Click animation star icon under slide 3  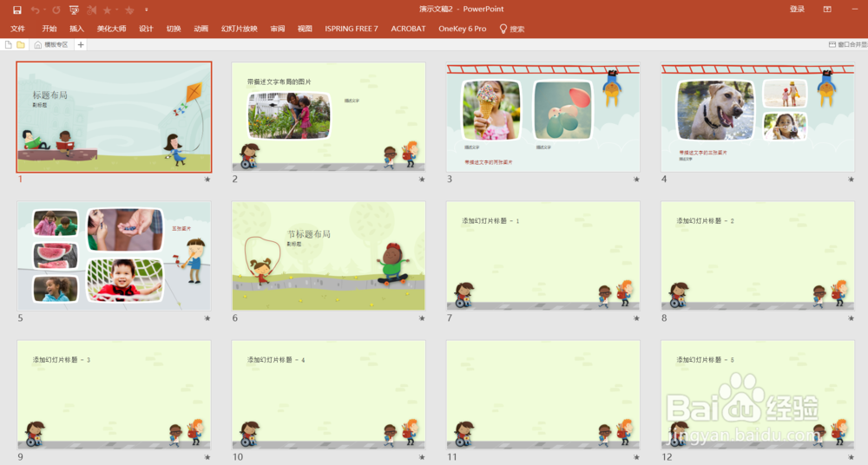tap(636, 180)
